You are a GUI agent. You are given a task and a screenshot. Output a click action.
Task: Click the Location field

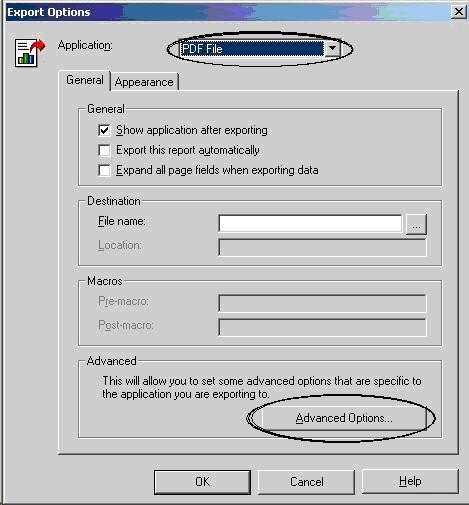tap(322, 247)
